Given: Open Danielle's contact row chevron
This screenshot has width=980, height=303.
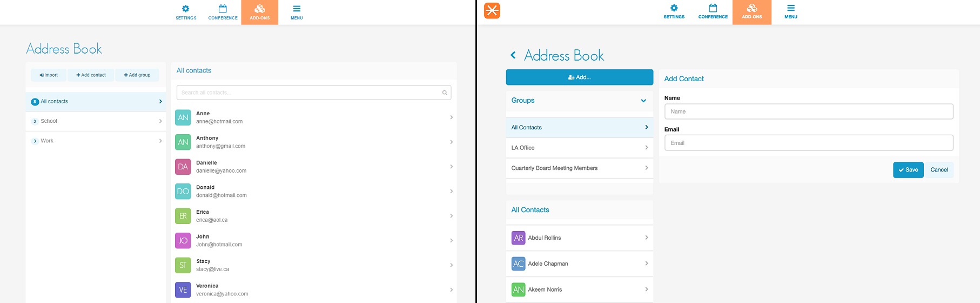Looking at the screenshot, I should coord(451,167).
